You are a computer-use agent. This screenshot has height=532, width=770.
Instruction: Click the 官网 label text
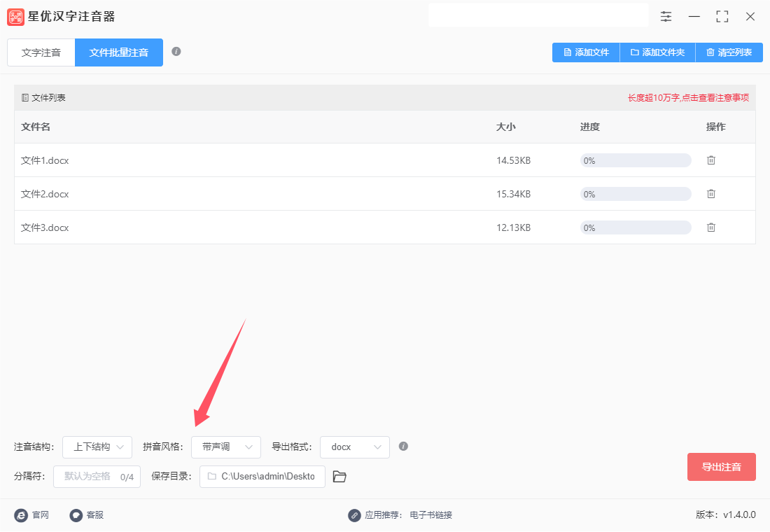tap(41, 515)
